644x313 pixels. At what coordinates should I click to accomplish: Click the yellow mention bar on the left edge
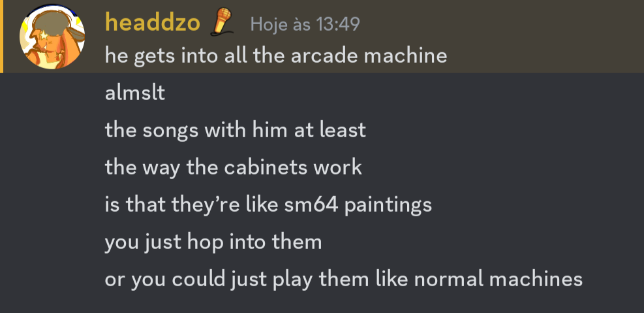point(2,36)
